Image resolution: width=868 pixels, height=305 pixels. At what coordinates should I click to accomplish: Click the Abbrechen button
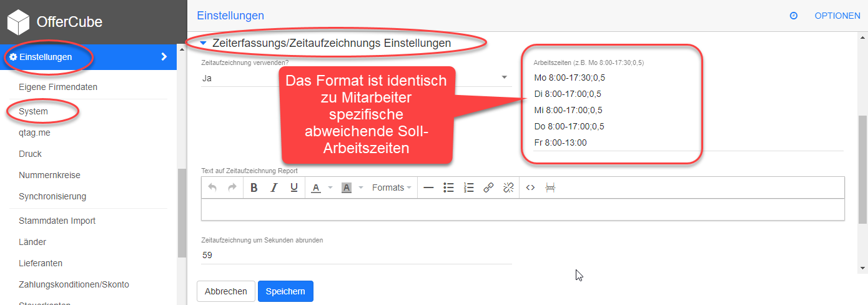(x=225, y=291)
